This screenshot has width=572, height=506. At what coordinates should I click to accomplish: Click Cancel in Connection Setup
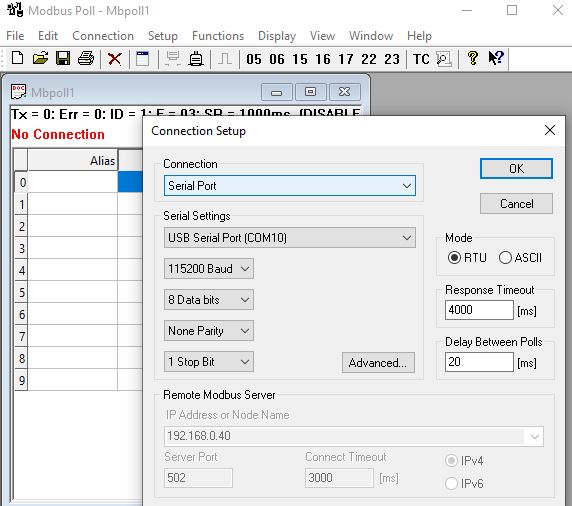click(x=516, y=204)
